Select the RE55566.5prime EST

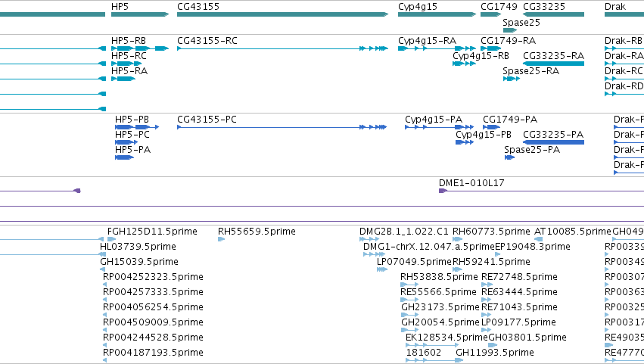click(x=409, y=300)
